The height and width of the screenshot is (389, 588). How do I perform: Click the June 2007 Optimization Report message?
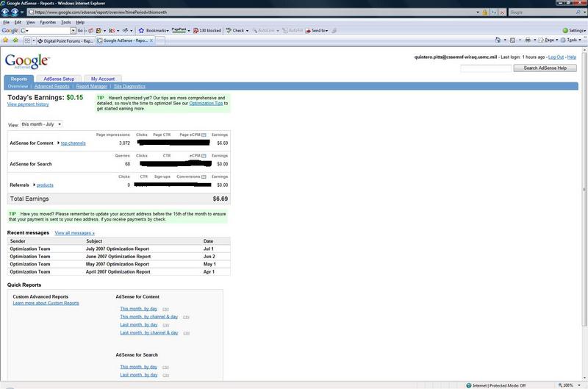(118, 257)
